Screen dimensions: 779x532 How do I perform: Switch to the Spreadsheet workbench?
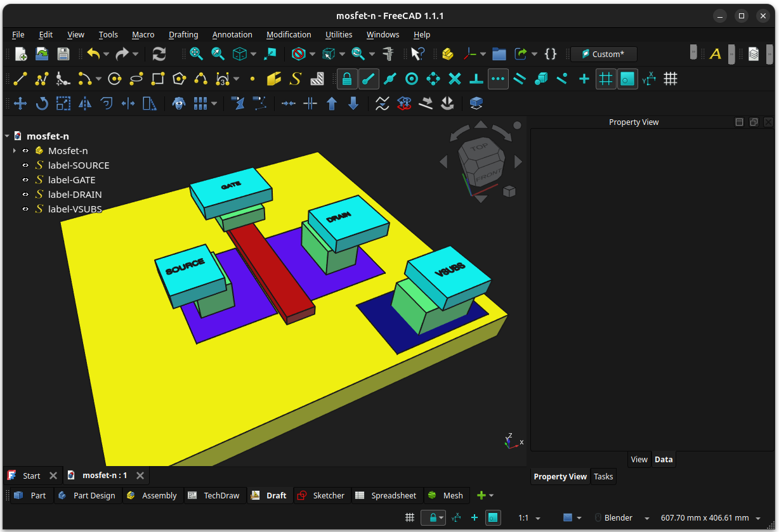click(x=386, y=495)
